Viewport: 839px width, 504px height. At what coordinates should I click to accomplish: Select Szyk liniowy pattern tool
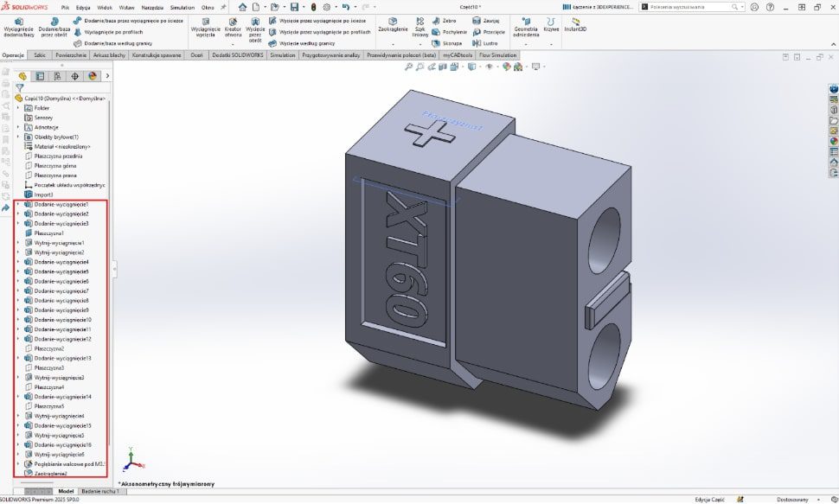(x=420, y=28)
